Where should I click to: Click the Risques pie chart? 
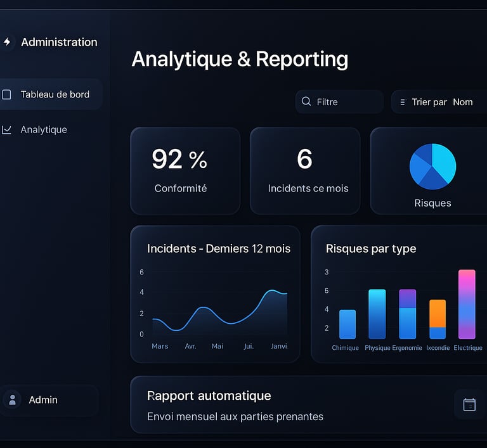coord(432,167)
